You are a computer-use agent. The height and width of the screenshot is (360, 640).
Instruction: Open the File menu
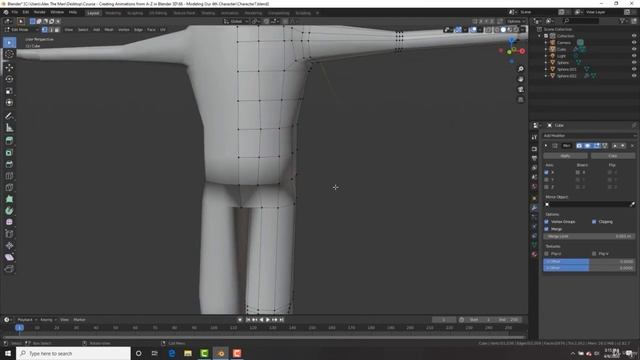14,12
